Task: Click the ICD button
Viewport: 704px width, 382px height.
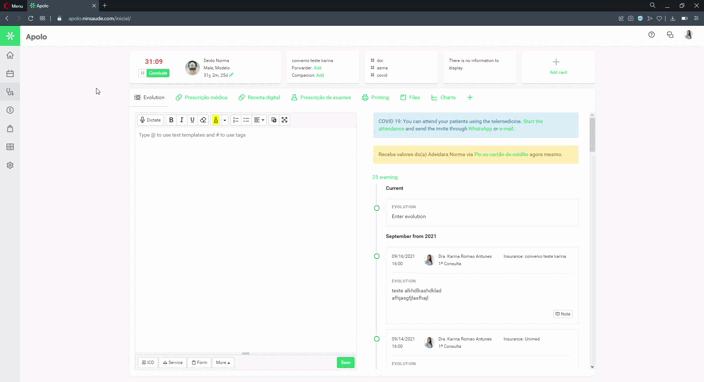Action: tap(148, 362)
